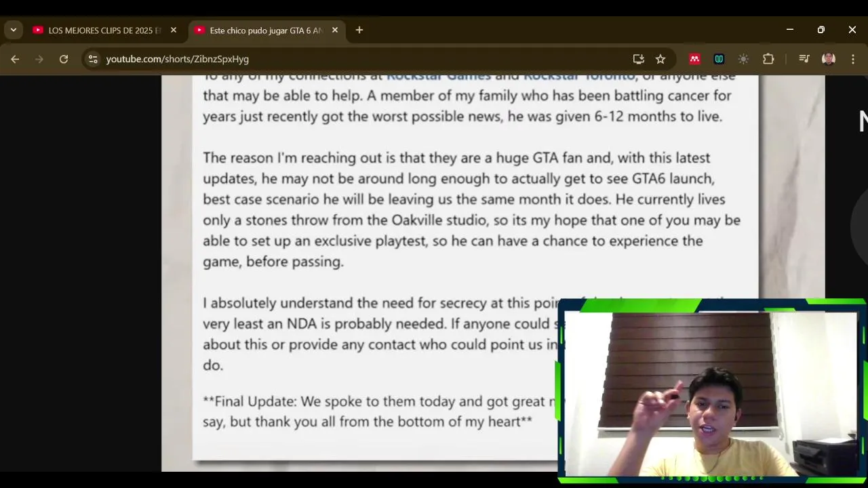Click the webcam overlay of the streamer
The width and height of the screenshot is (868, 488).
(711, 391)
